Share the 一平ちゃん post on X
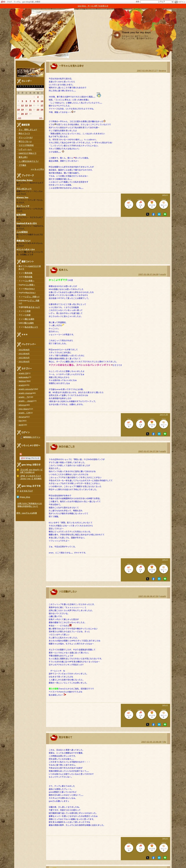This screenshot has height=868, width=186. (x=147, y=214)
